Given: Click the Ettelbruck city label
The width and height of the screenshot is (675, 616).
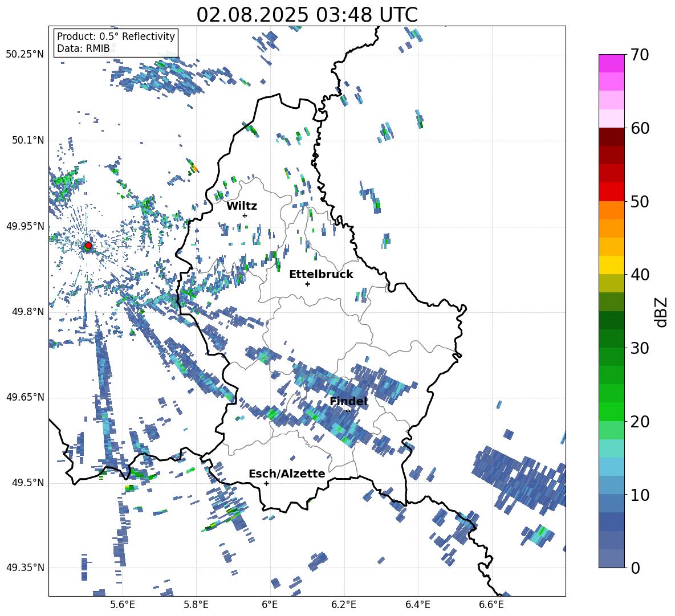Looking at the screenshot, I should 321,275.
